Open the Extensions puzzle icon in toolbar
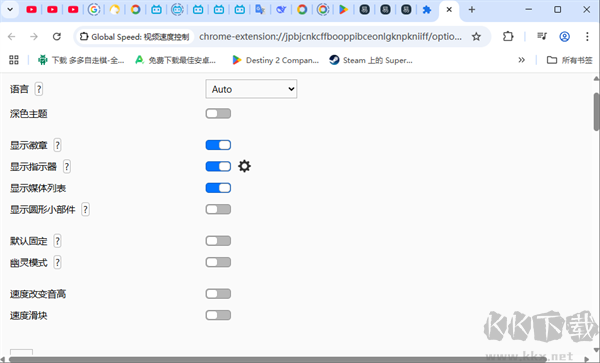 coord(508,36)
